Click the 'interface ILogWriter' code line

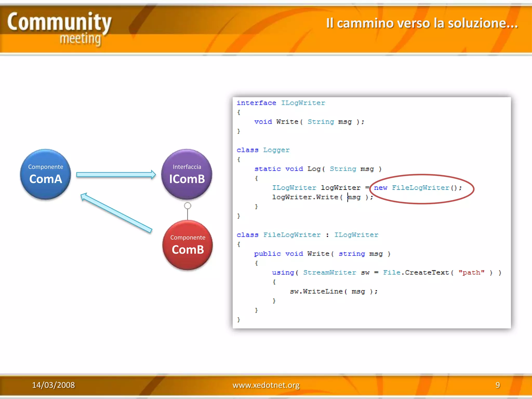click(x=281, y=103)
